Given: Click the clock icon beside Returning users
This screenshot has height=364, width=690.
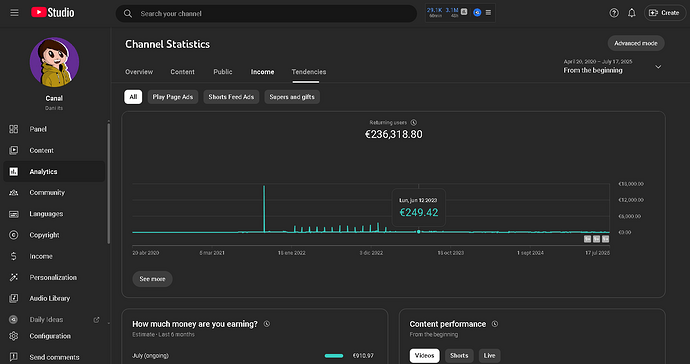Looking at the screenshot, I should (x=414, y=123).
